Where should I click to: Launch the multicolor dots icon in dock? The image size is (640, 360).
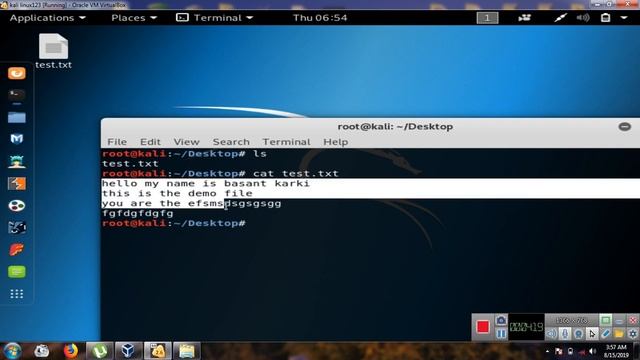[x=17, y=205]
